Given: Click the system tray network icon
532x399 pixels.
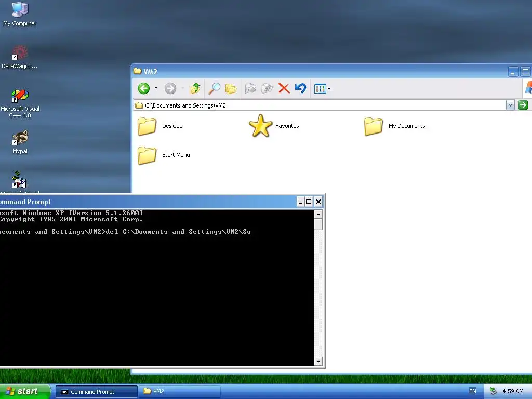Looking at the screenshot, I should point(493,392).
